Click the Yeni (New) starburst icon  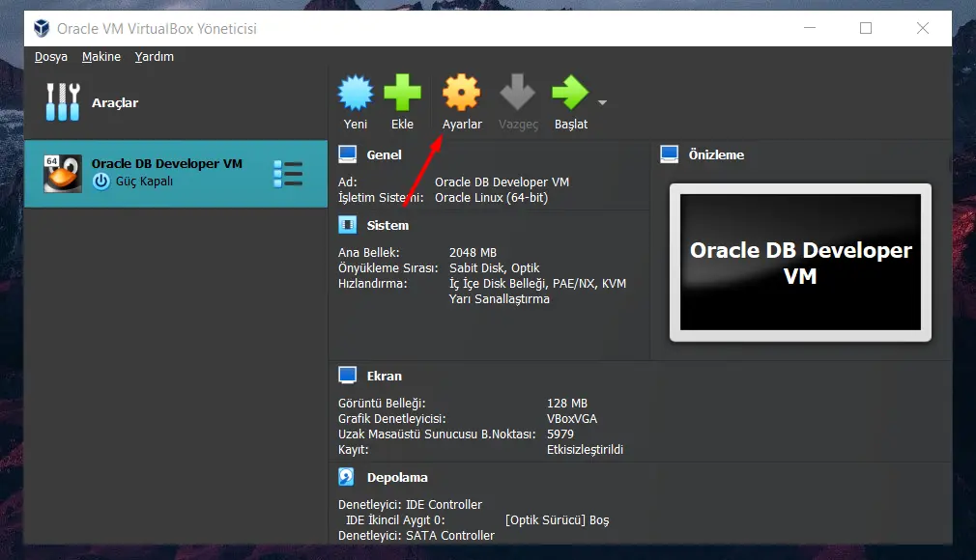pos(355,94)
